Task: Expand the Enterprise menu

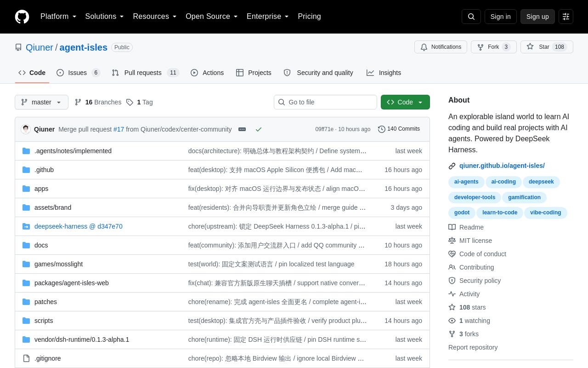Action: [x=268, y=17]
